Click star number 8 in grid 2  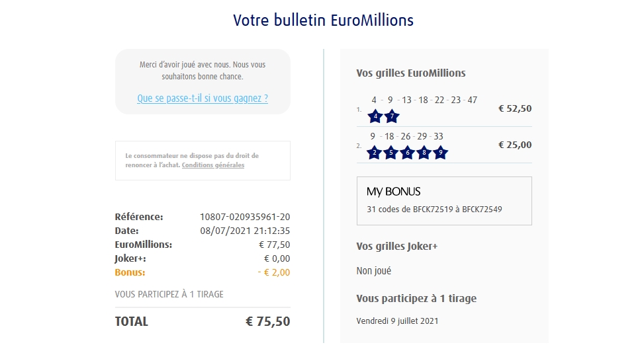(x=424, y=153)
